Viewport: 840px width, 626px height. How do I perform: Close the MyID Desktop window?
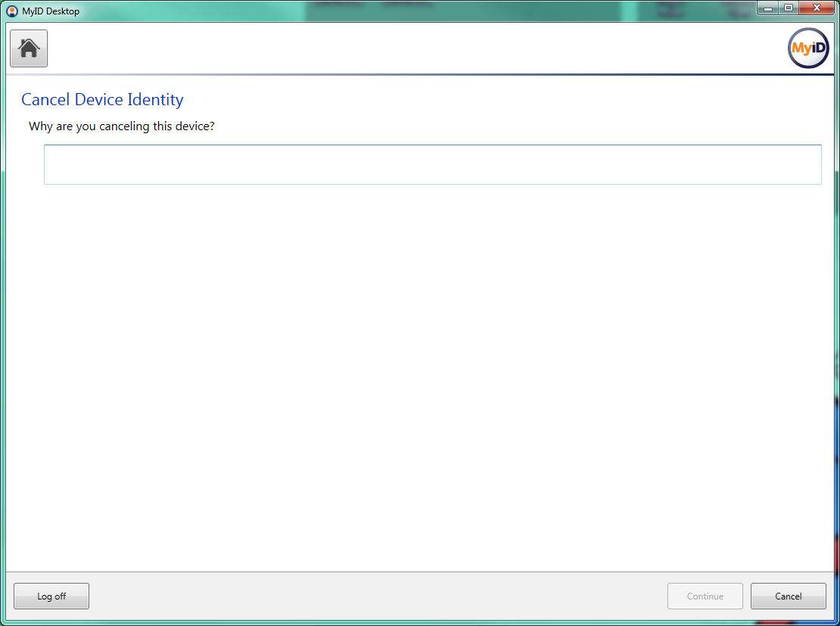coord(817,8)
